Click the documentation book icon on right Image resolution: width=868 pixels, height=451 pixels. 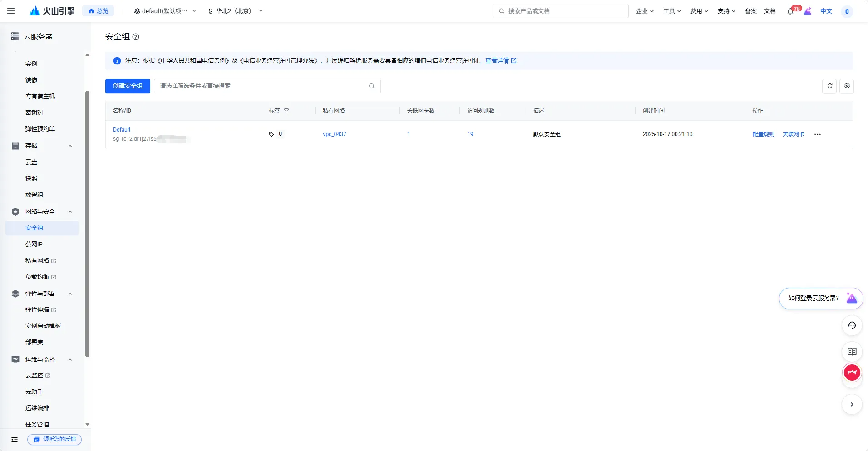coord(852,352)
